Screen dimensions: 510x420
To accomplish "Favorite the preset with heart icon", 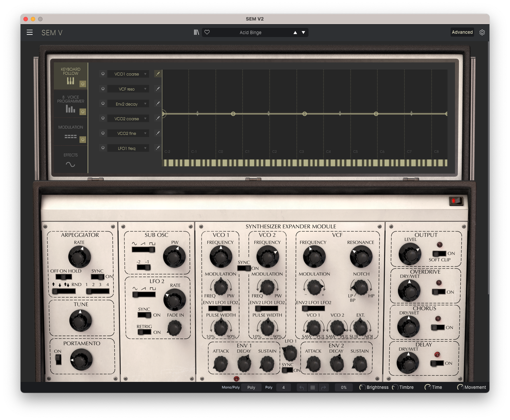I will (207, 32).
